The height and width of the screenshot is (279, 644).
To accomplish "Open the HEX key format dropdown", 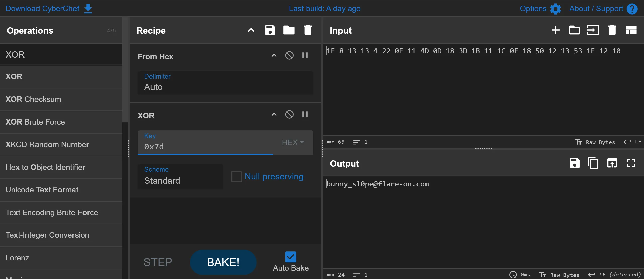I will [293, 142].
